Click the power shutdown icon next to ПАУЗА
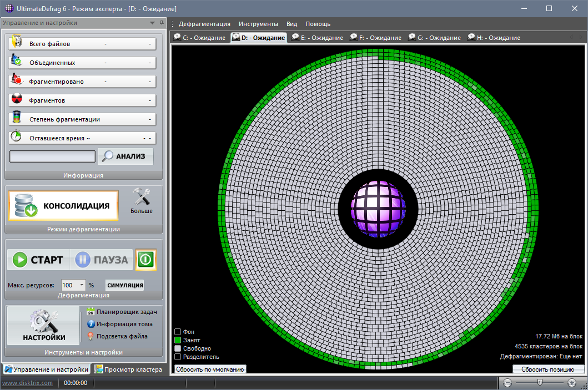The height and width of the screenshot is (390, 588). pos(145,260)
